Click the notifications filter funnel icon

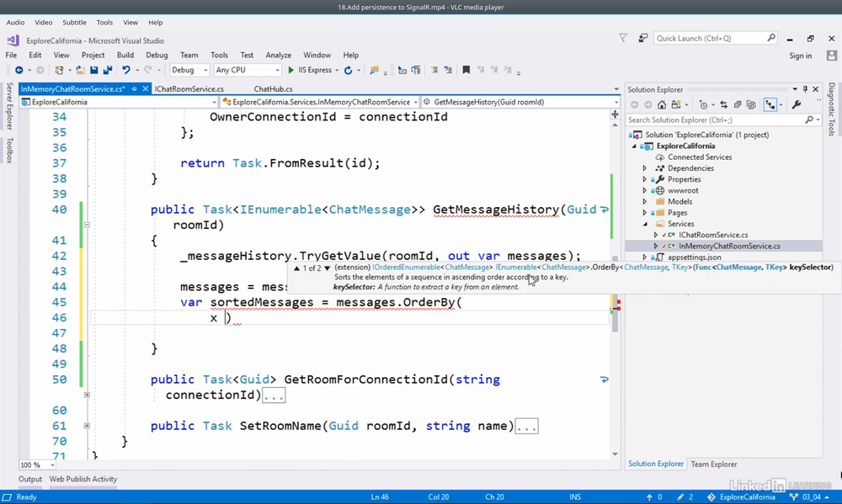coord(623,38)
